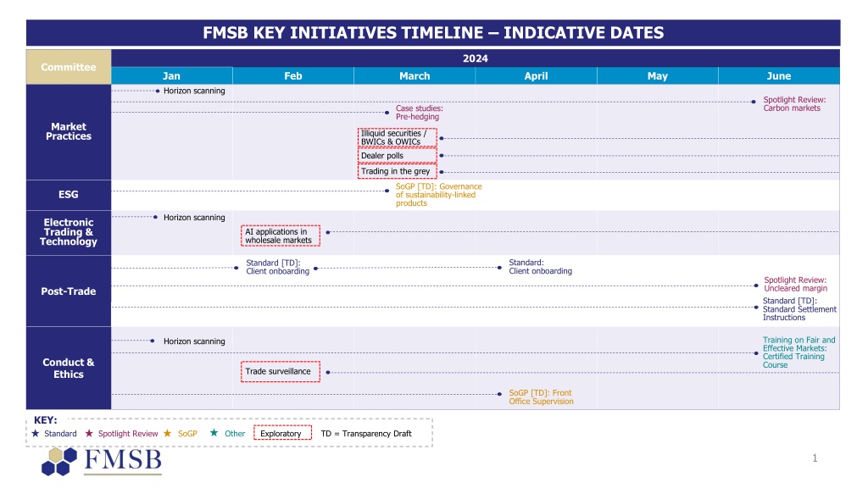868x488 pixels.
Task: Click the marker dot before SoGP Front Office Supervision
Action: coord(500,394)
